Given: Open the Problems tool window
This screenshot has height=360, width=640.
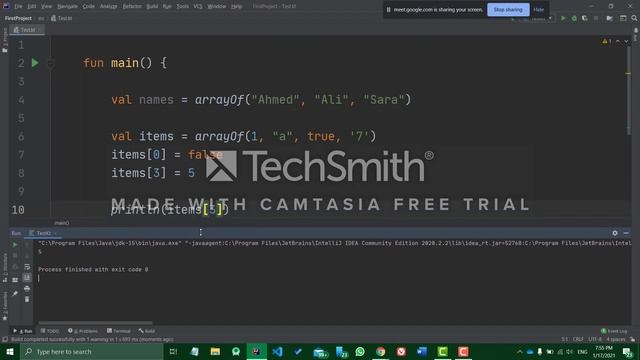Looking at the screenshot, I should coord(83,331).
